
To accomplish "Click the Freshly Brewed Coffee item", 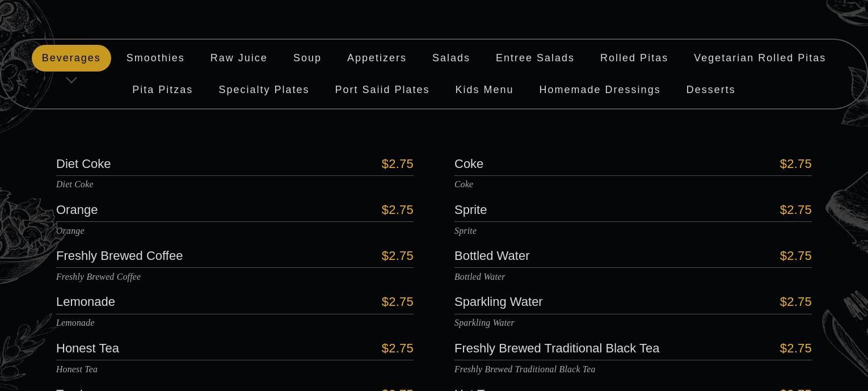I will coord(120,256).
